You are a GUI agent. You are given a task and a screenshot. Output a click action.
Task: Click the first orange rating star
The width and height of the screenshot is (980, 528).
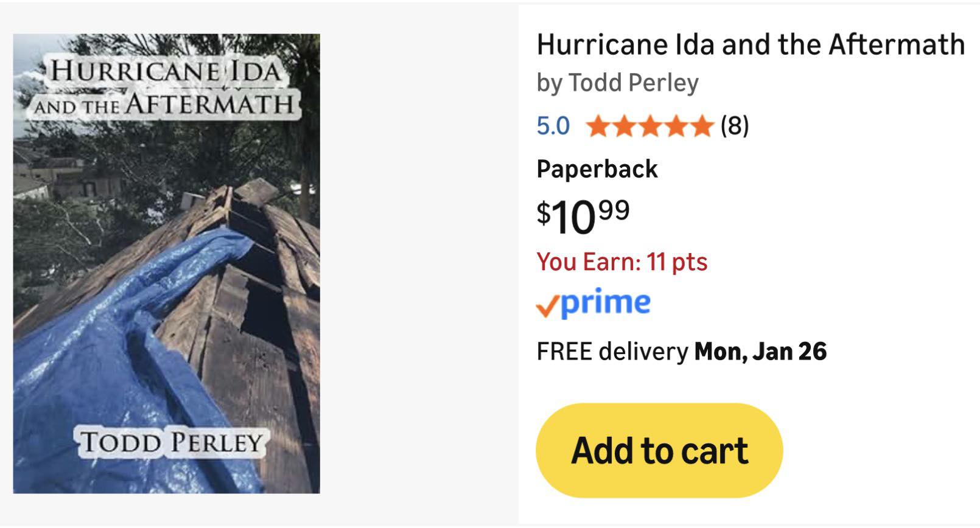pyautogui.click(x=598, y=127)
